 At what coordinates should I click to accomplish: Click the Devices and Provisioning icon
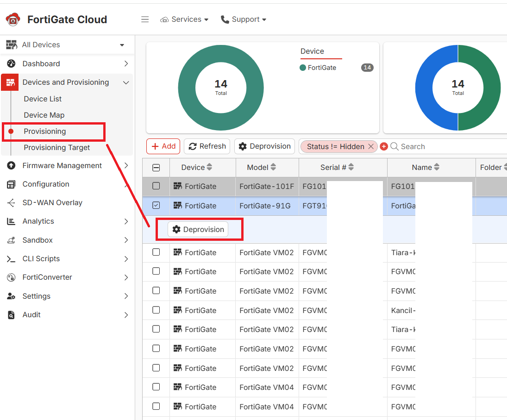10,82
